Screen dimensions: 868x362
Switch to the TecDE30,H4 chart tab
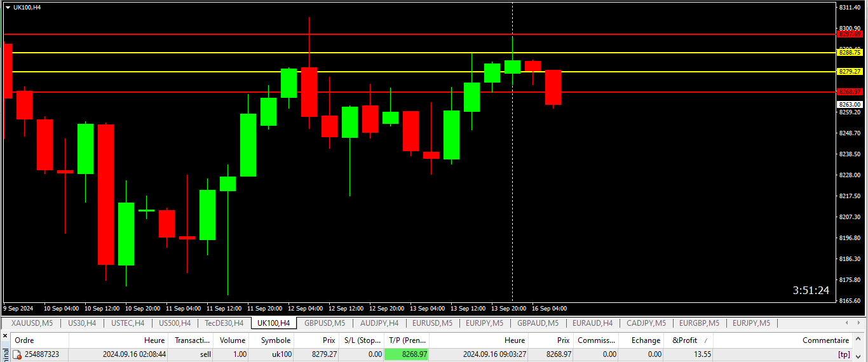(x=224, y=323)
